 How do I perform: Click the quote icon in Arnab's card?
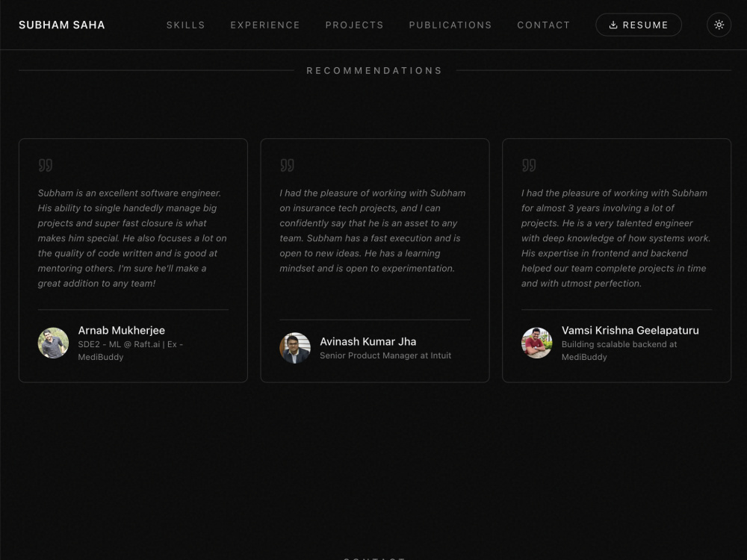point(46,165)
